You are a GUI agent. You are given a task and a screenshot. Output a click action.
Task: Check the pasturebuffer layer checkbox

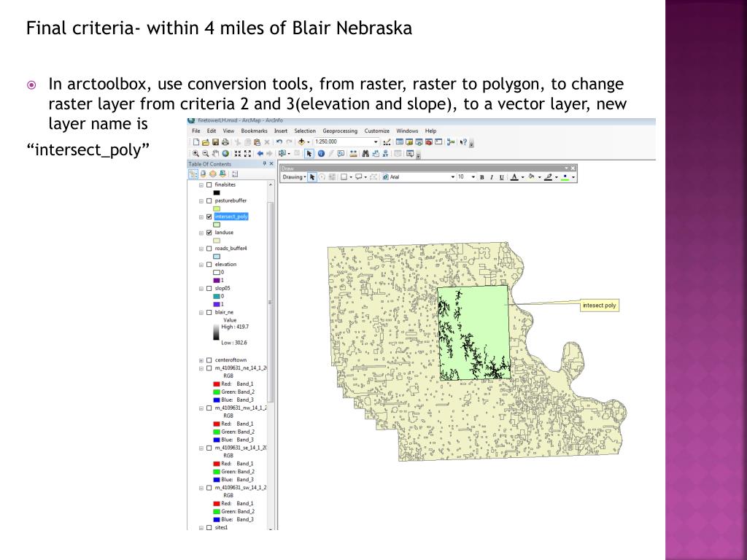(x=209, y=201)
